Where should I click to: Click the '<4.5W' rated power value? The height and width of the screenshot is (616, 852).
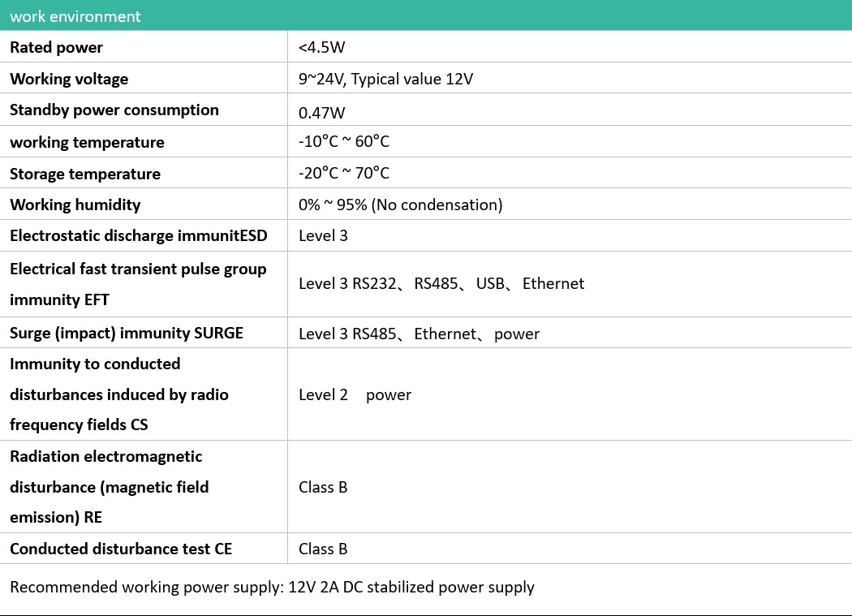322,47
